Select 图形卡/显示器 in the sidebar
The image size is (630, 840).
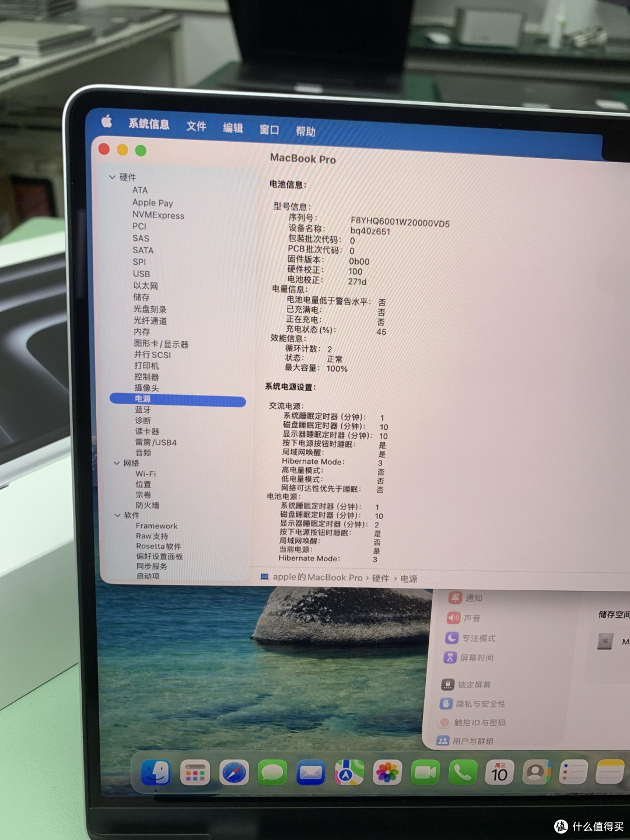[161, 344]
